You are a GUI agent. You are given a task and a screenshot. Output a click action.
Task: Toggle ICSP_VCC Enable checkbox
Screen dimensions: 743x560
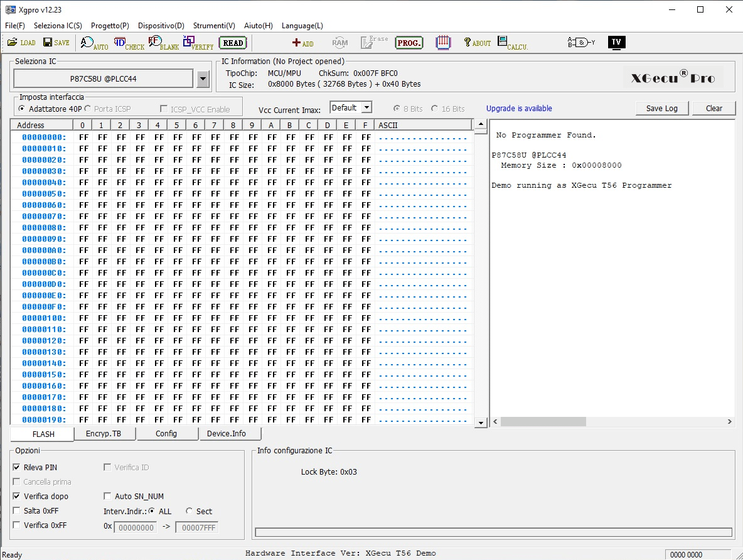(164, 109)
